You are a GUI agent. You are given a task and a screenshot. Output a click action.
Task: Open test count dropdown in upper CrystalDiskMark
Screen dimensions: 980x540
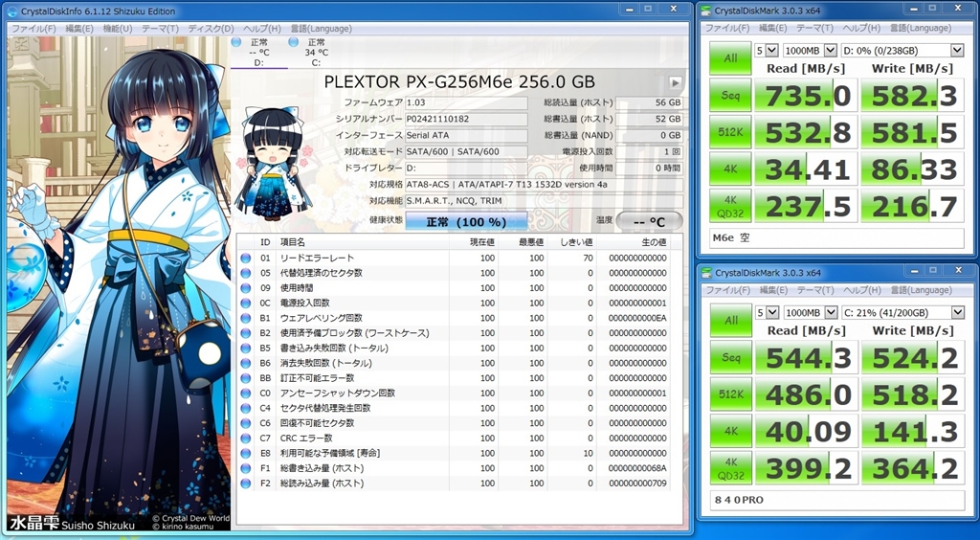pyautogui.click(x=772, y=50)
